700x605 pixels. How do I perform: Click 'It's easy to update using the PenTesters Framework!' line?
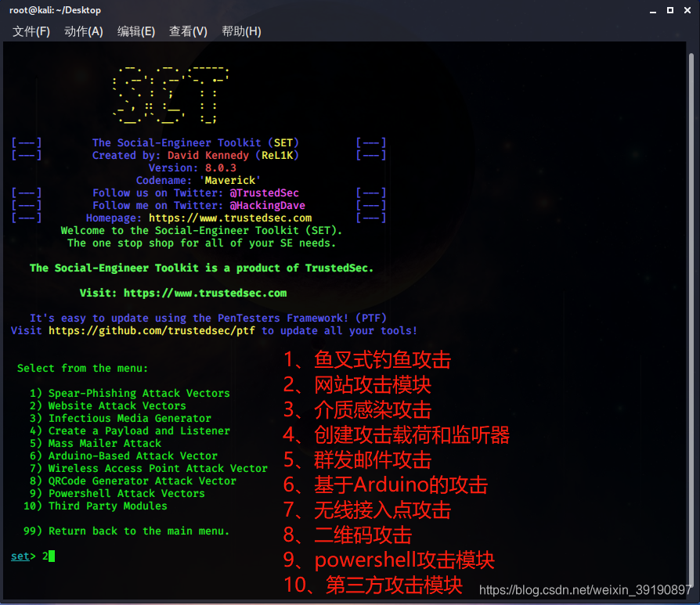pyautogui.click(x=208, y=318)
